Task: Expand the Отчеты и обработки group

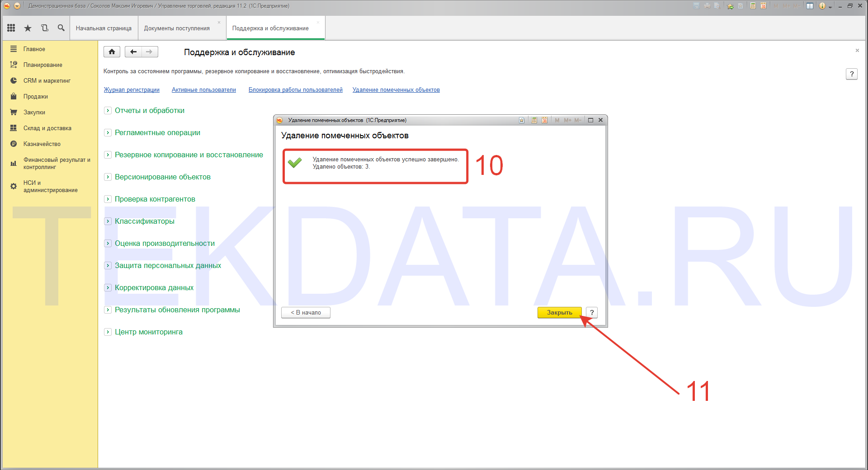Action: 108,110
